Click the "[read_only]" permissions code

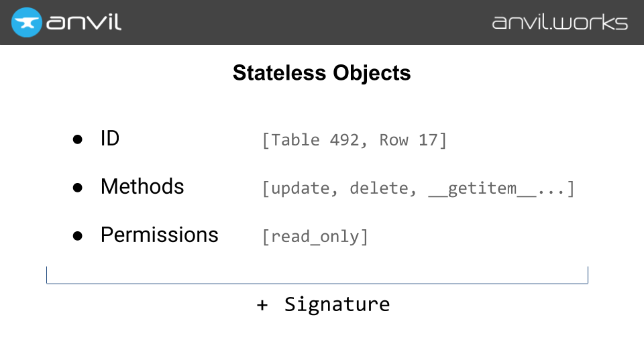click(315, 237)
